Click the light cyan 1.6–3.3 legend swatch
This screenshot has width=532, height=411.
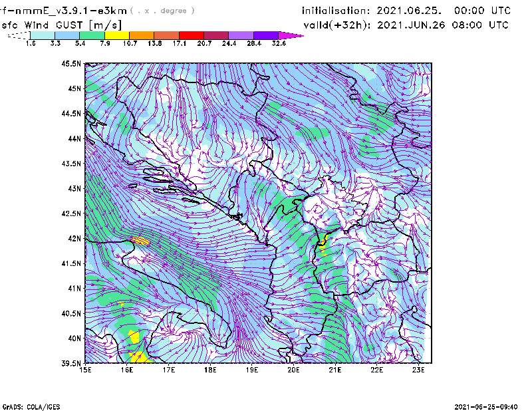click(43, 35)
